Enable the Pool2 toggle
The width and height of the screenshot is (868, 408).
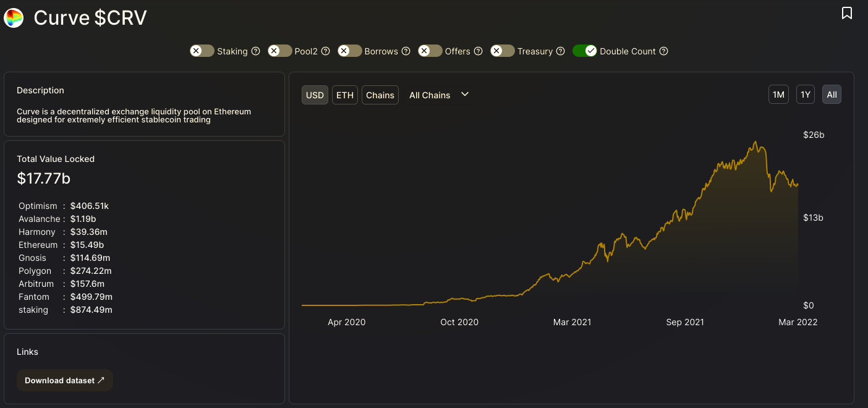coord(280,51)
